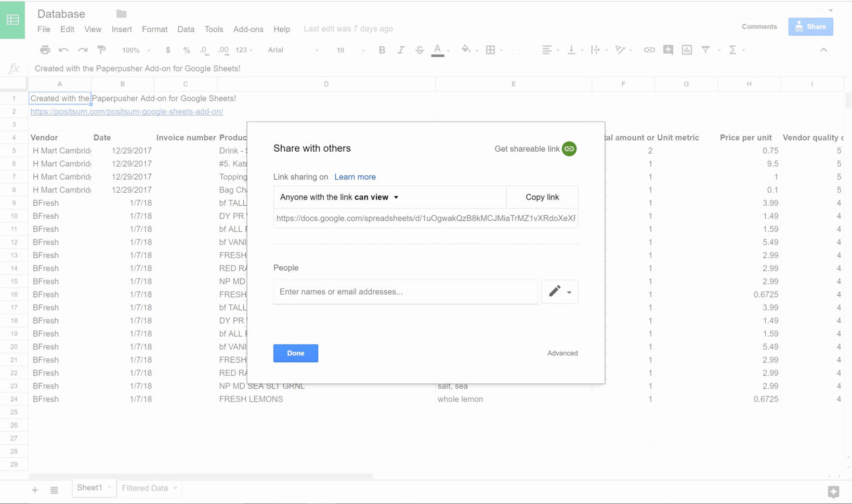The image size is (852, 504).
Task: Toggle bold formatting
Action: click(x=382, y=50)
